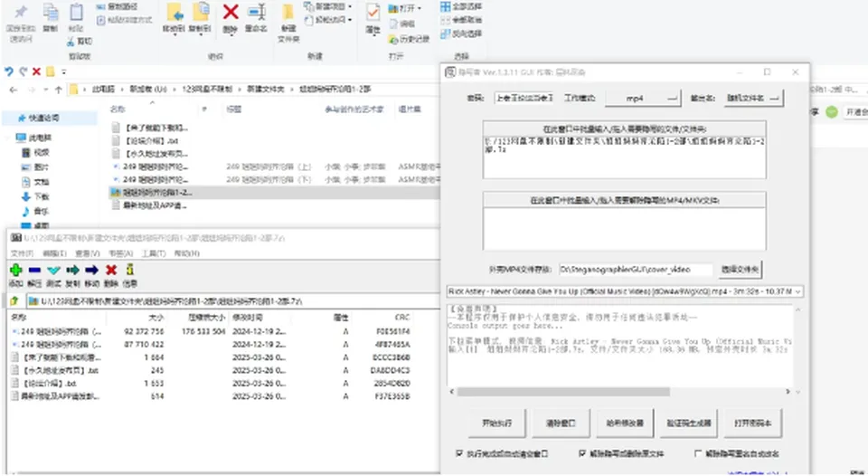Open the 7-Zip Help (H) menu
Viewport: 868px width, 476px height.
(x=186, y=253)
